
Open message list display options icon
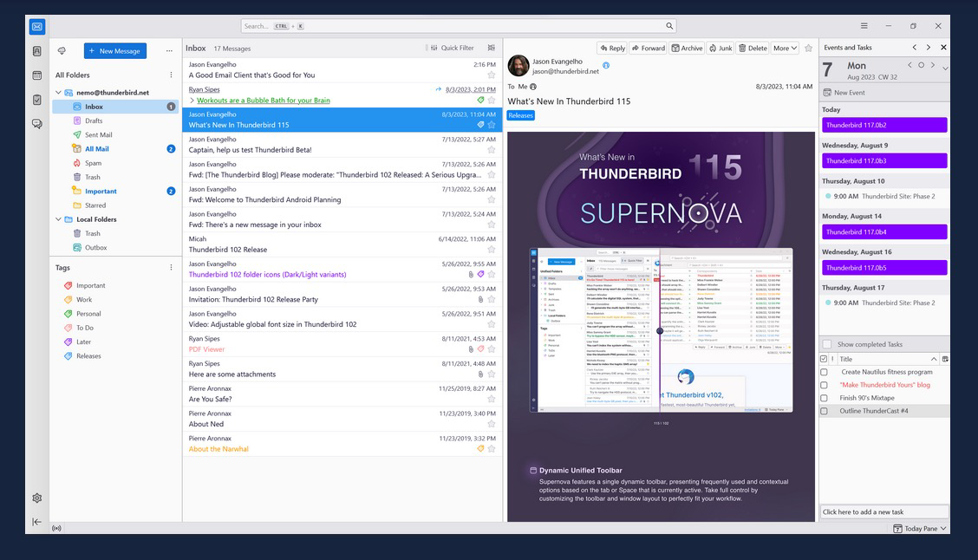pos(492,49)
